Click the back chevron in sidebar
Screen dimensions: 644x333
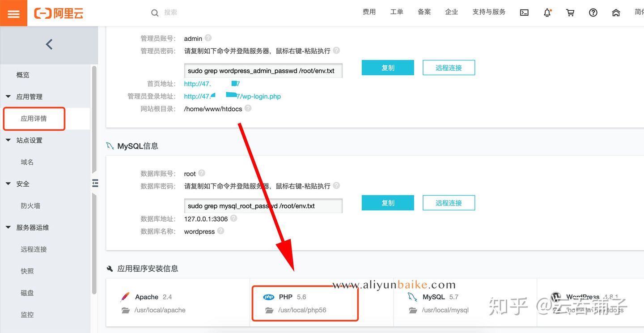pos(49,44)
